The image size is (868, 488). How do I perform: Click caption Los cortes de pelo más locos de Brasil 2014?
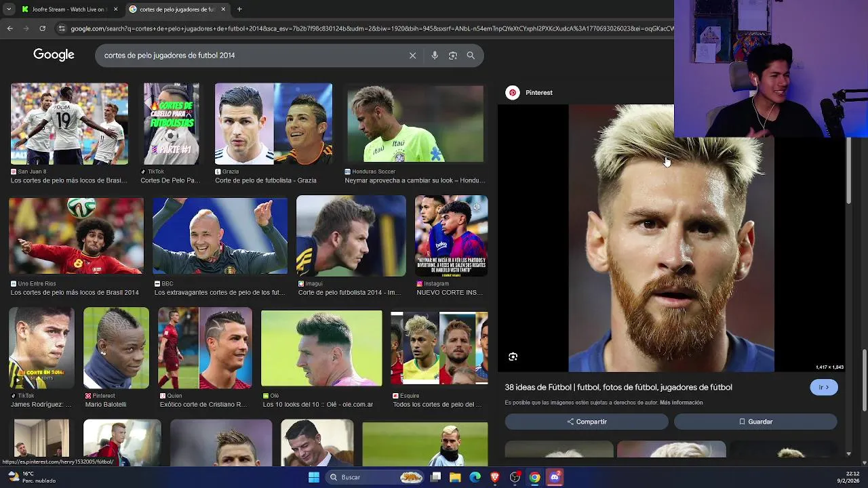point(75,293)
